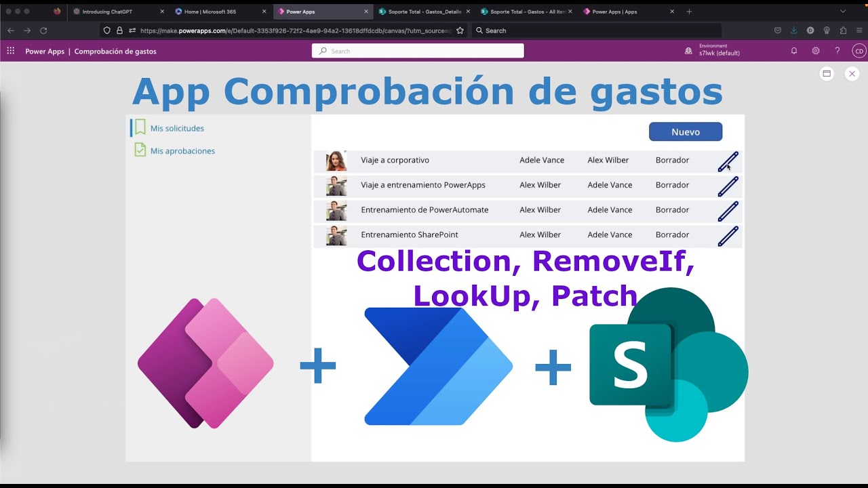Select the Viaje a entrenamiento PowerApps title

423,185
